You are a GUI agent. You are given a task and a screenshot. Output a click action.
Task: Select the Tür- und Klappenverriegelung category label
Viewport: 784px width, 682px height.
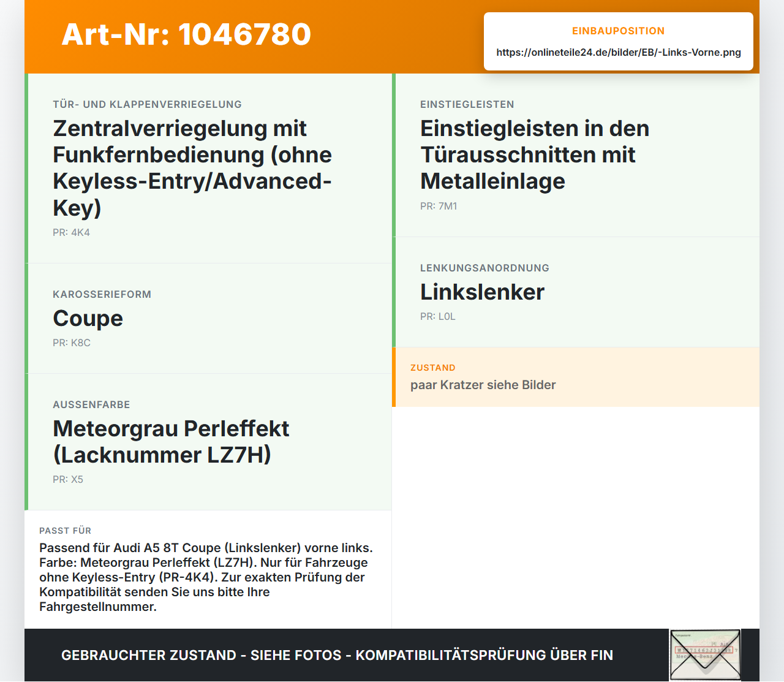pyautogui.click(x=147, y=104)
